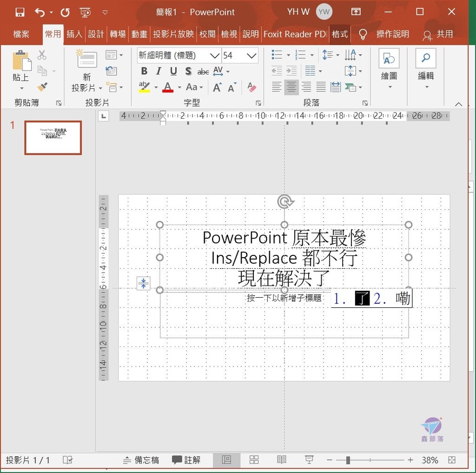
Task: Clear all formatting eraser icon
Action: (251, 87)
